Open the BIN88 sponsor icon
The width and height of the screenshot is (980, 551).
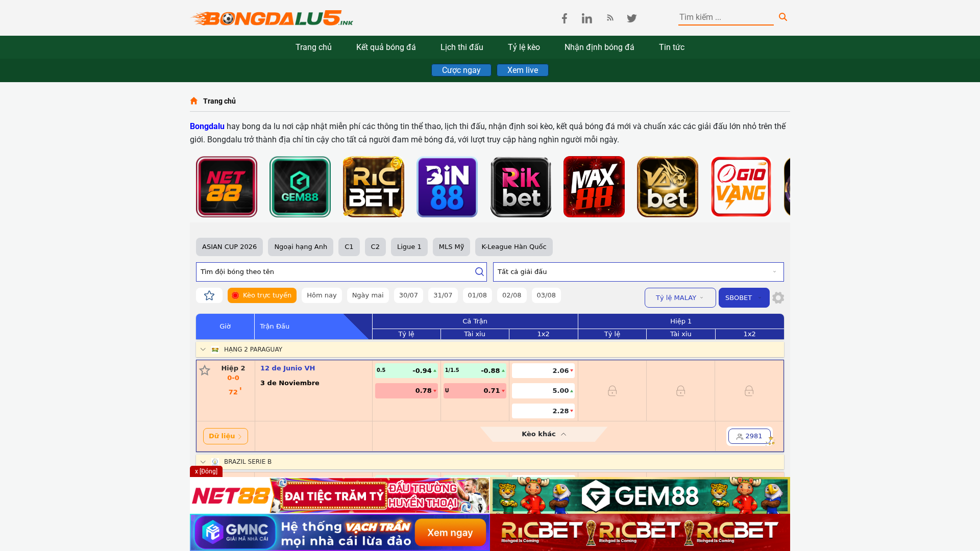447,187
